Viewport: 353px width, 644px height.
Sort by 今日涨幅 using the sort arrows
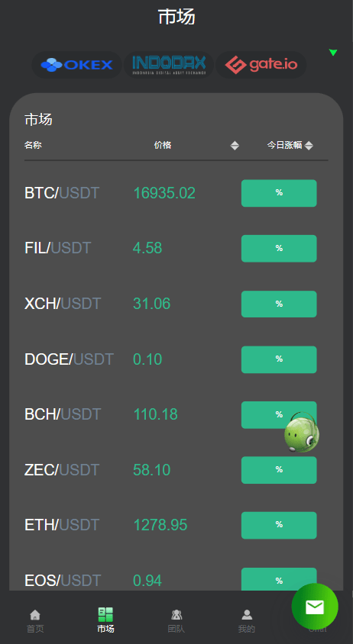click(309, 146)
